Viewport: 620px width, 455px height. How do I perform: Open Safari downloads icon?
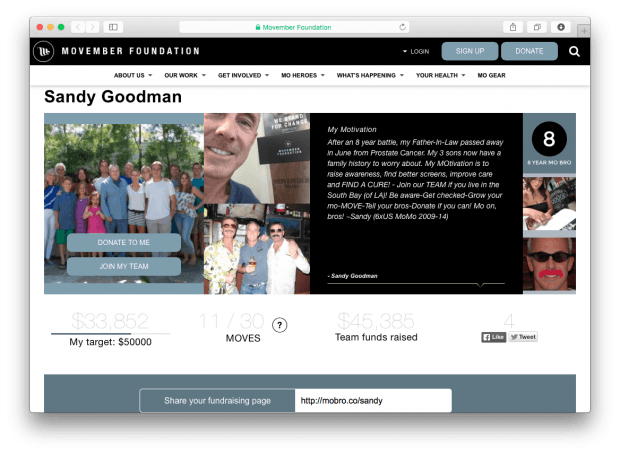561,27
